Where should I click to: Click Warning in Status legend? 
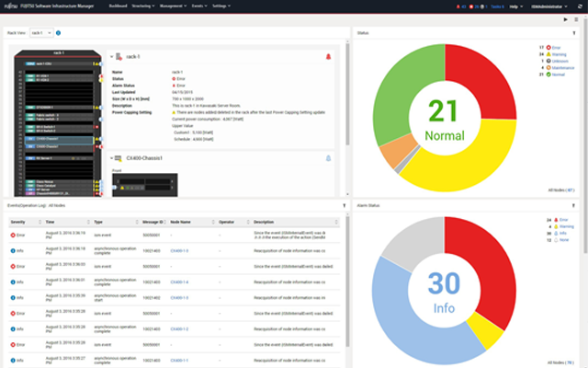coord(560,54)
